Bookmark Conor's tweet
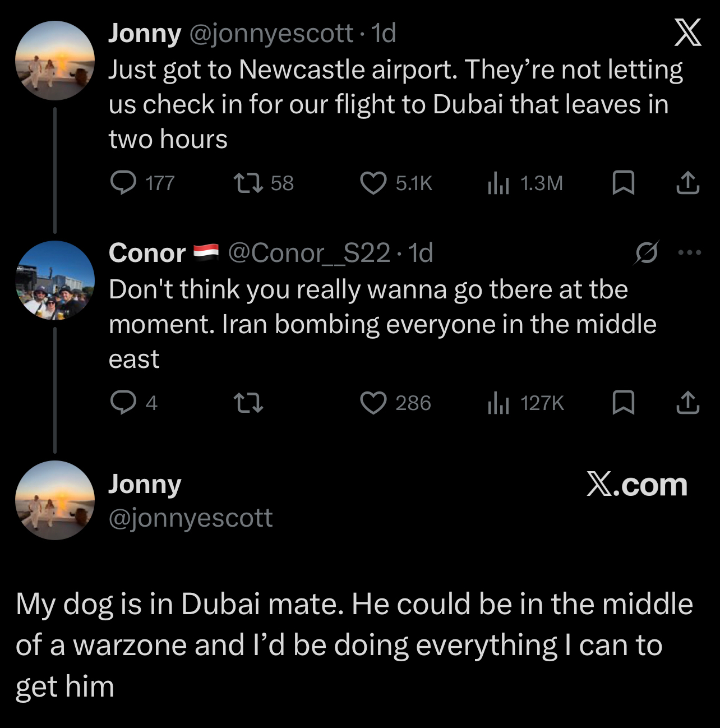 623,403
